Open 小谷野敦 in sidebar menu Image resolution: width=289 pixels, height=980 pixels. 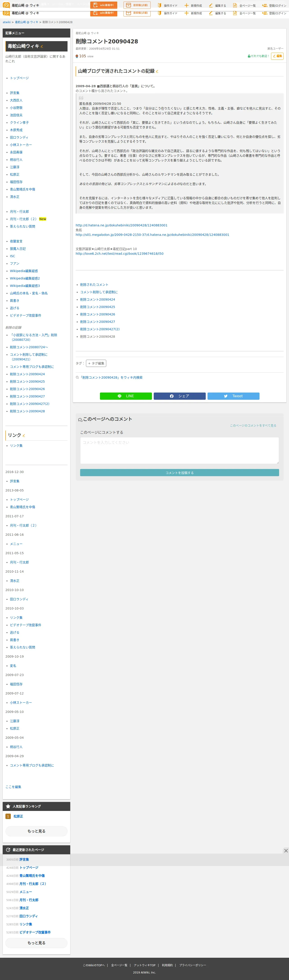click(16, 108)
